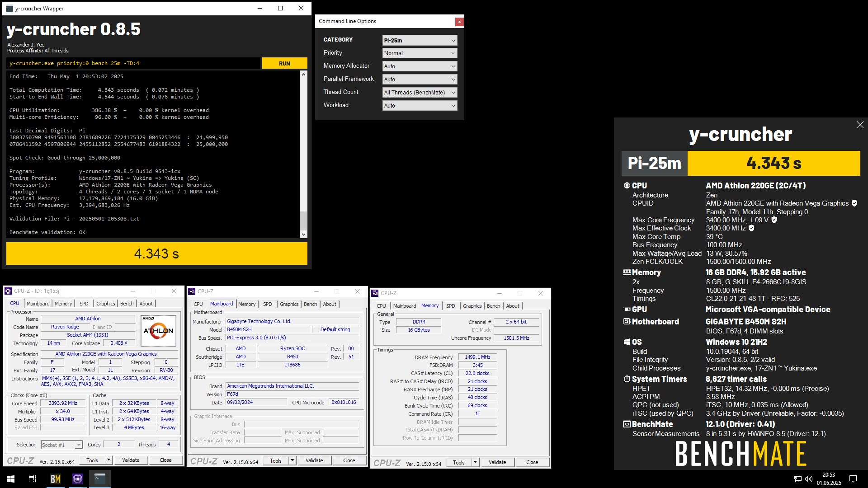Click the output scrollbar down arrow
The height and width of the screenshot is (488, 868).
pos(303,235)
